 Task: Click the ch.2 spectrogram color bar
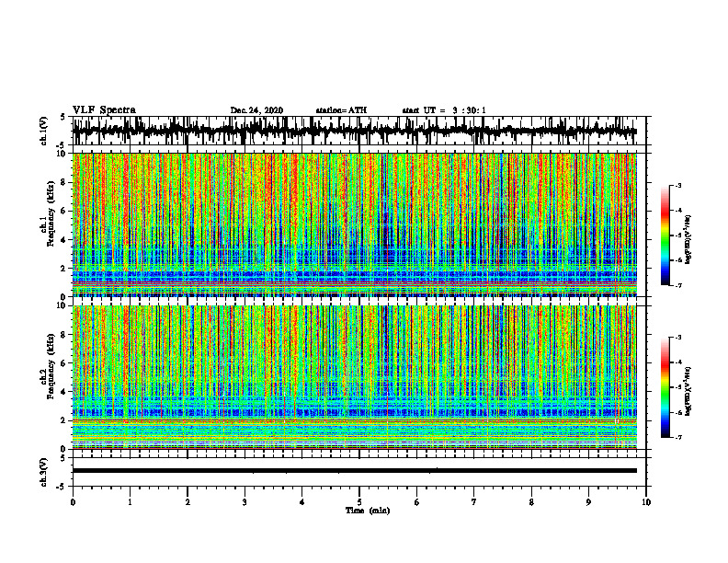(x=665, y=387)
